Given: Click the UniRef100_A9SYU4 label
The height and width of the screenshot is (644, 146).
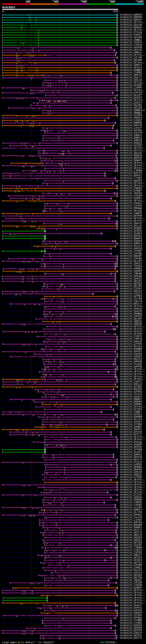Looking at the screenshot, I should pyautogui.click(x=131, y=50).
